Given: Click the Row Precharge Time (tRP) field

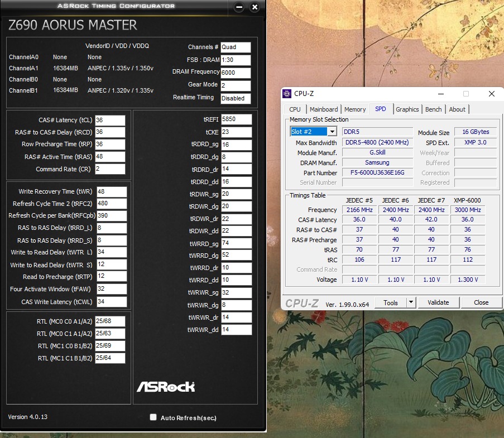Looking at the screenshot, I should coord(110,145).
